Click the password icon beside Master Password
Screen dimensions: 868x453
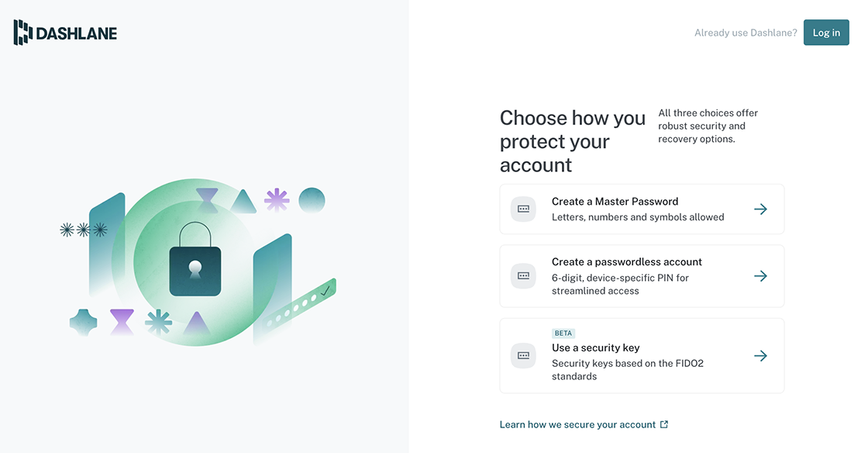(523, 209)
